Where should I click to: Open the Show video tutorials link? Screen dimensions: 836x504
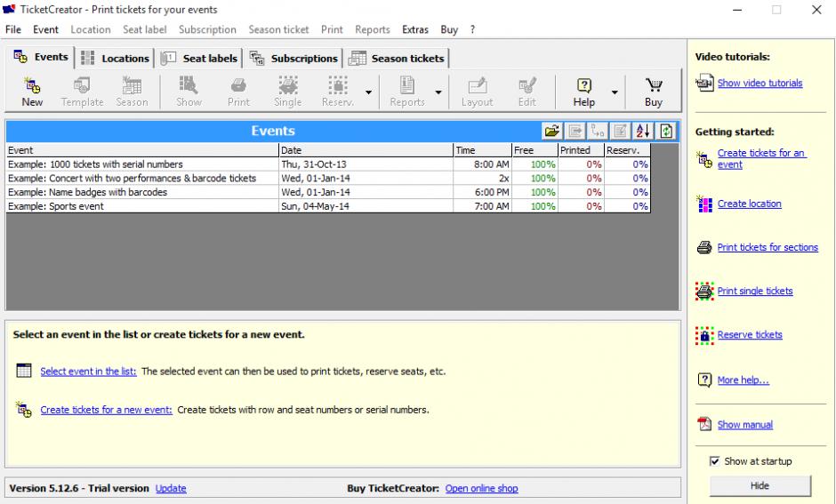pyautogui.click(x=760, y=84)
